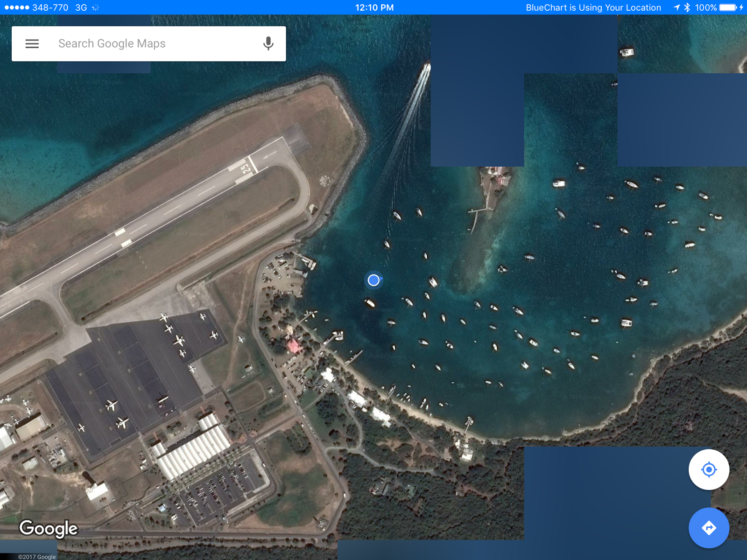Tap the battery icon in status bar
The image size is (747, 560).
click(x=728, y=7)
